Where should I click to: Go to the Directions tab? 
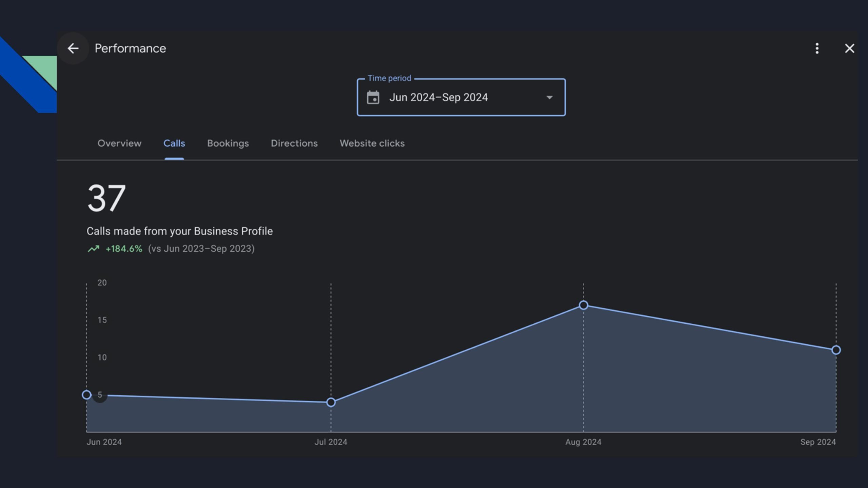click(294, 143)
